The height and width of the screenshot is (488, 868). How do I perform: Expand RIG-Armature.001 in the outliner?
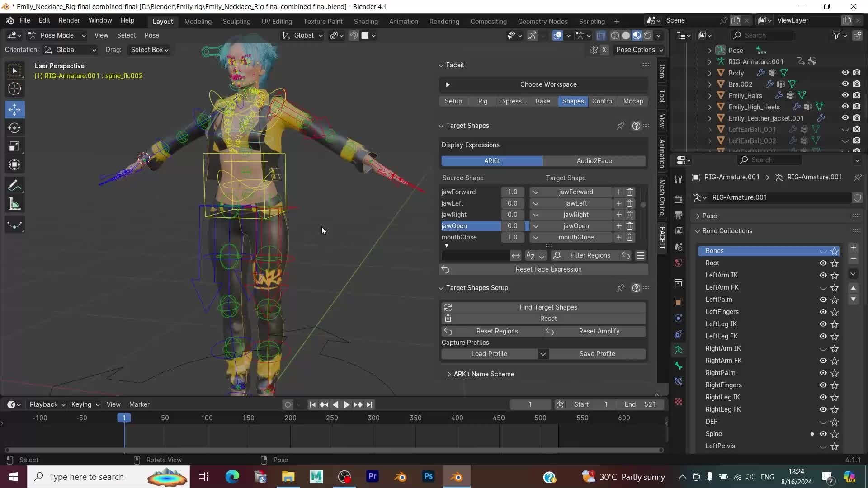709,61
